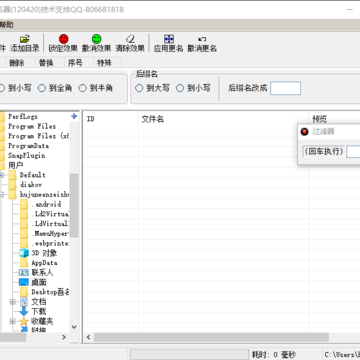This screenshot has height=360, width=360.
Task: Apply renaming with the 应用更名 icon
Action: (169, 39)
